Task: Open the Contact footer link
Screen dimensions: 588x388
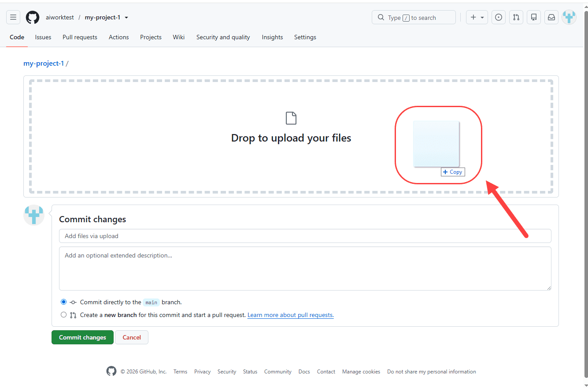Action: pyautogui.click(x=326, y=372)
